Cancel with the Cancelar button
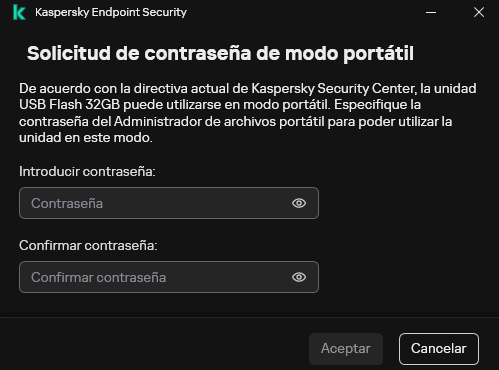 pos(439,349)
